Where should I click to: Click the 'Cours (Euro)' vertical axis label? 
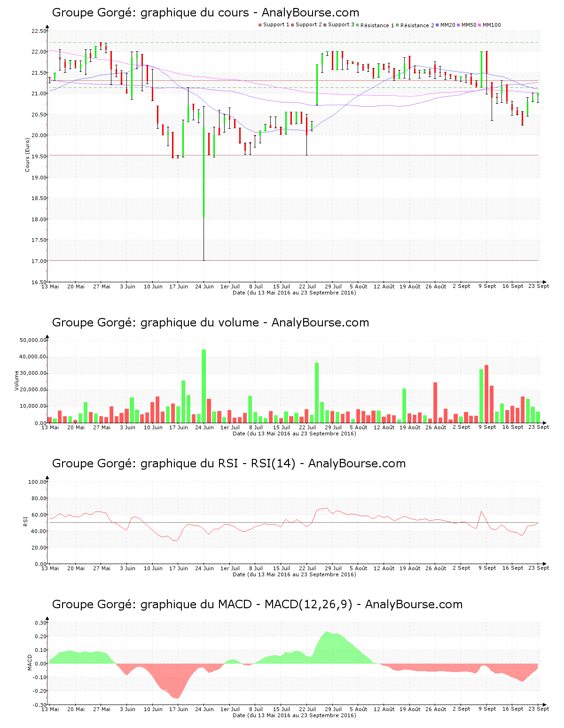point(27,155)
